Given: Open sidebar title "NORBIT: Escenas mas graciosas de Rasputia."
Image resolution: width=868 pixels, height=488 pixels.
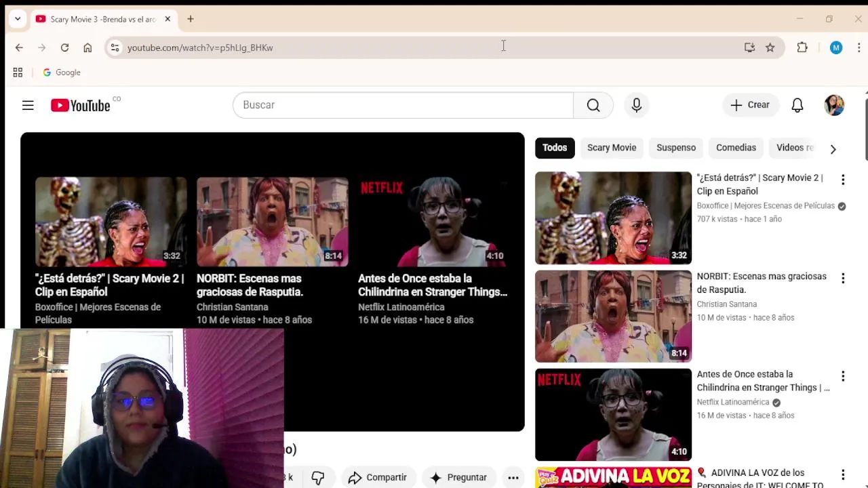Looking at the screenshot, I should pyautogui.click(x=762, y=283).
